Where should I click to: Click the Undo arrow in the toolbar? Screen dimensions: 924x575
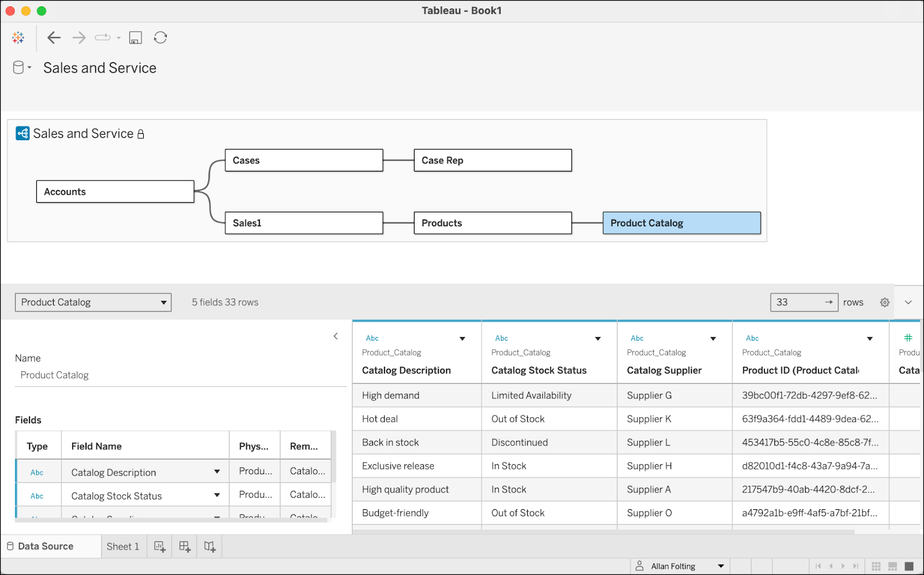54,38
